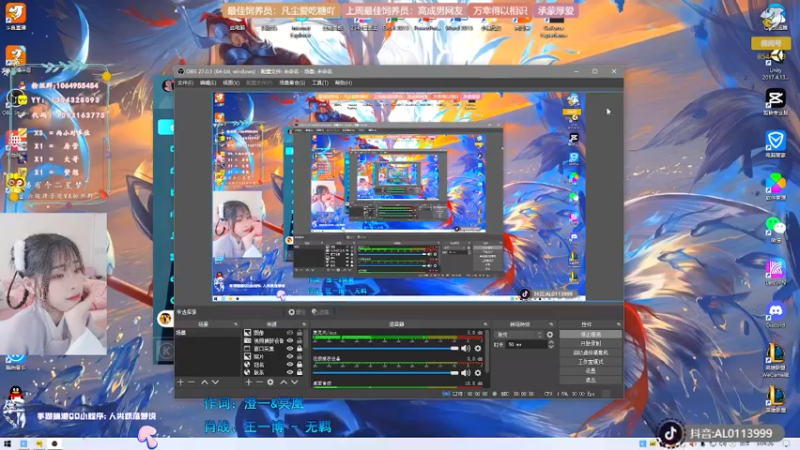Launch the 剪映专业版 CapCut desktop icon
Viewport: 800px width, 450px height.
[776, 101]
